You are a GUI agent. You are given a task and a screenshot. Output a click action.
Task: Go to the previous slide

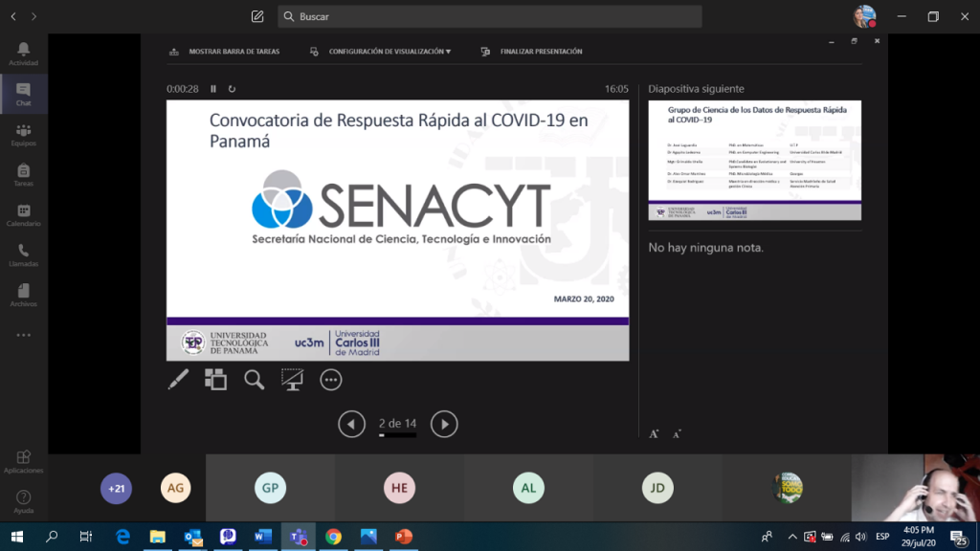351,424
